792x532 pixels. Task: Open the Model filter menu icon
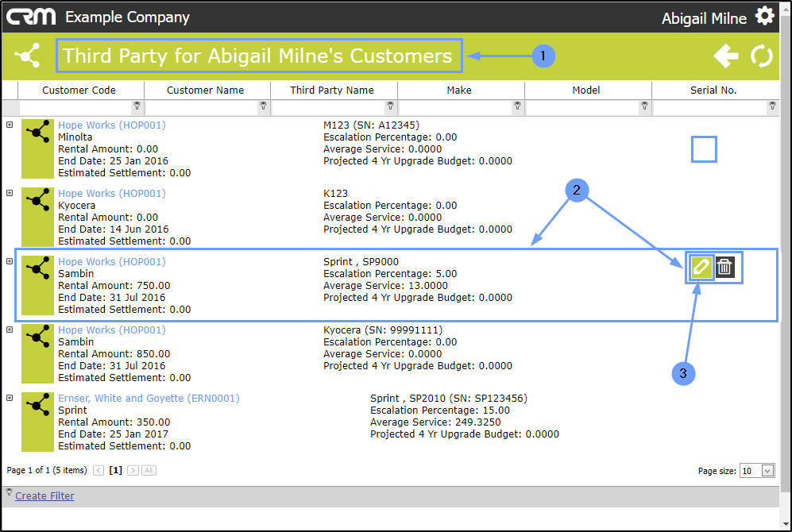(x=644, y=106)
